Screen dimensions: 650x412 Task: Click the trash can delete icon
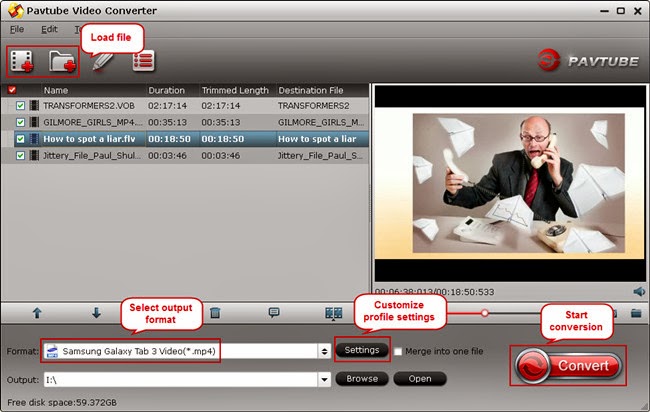[x=215, y=313]
